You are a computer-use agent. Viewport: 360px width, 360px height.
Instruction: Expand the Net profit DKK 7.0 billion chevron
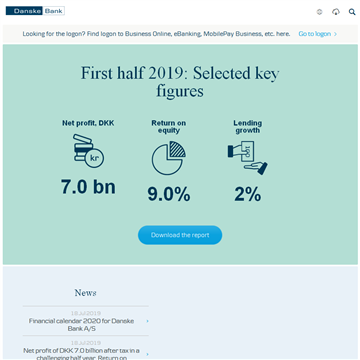pyautogui.click(x=147, y=354)
